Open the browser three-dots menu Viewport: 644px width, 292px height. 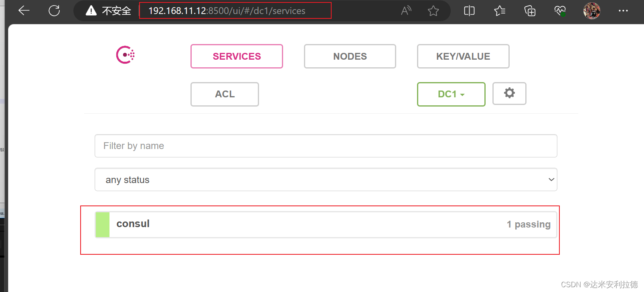pyautogui.click(x=623, y=10)
